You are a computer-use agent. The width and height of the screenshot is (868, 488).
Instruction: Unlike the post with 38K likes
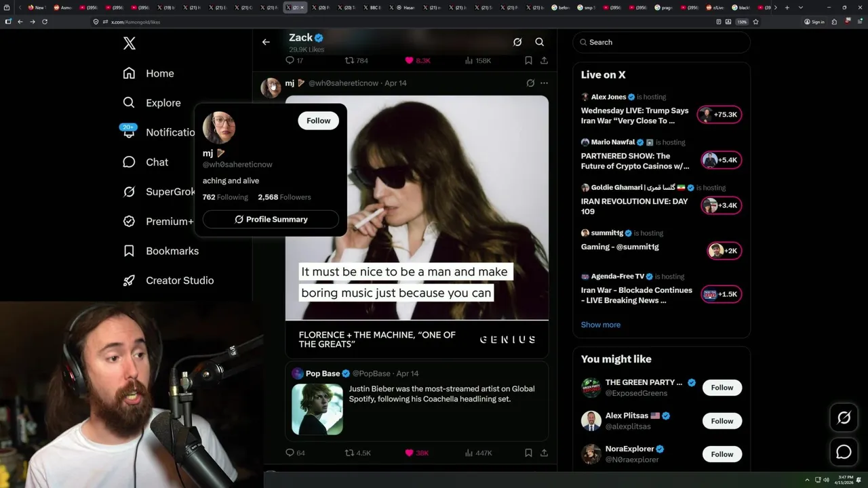click(409, 453)
